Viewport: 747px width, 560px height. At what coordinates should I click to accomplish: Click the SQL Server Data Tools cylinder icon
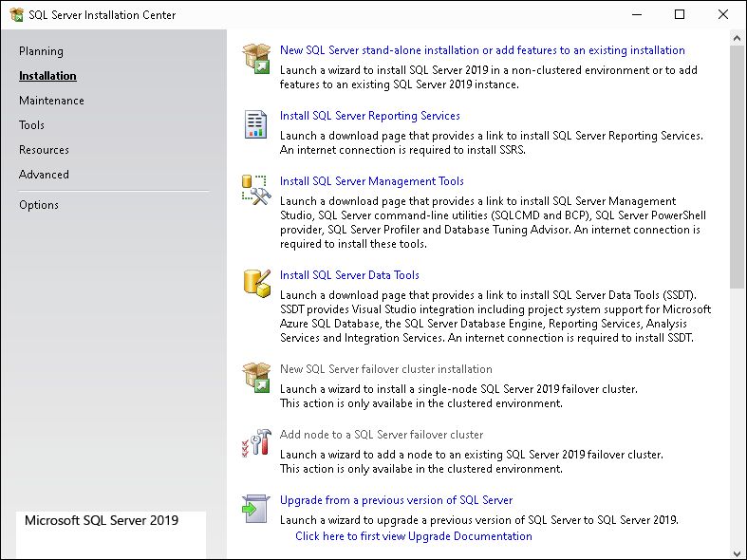pos(257,283)
